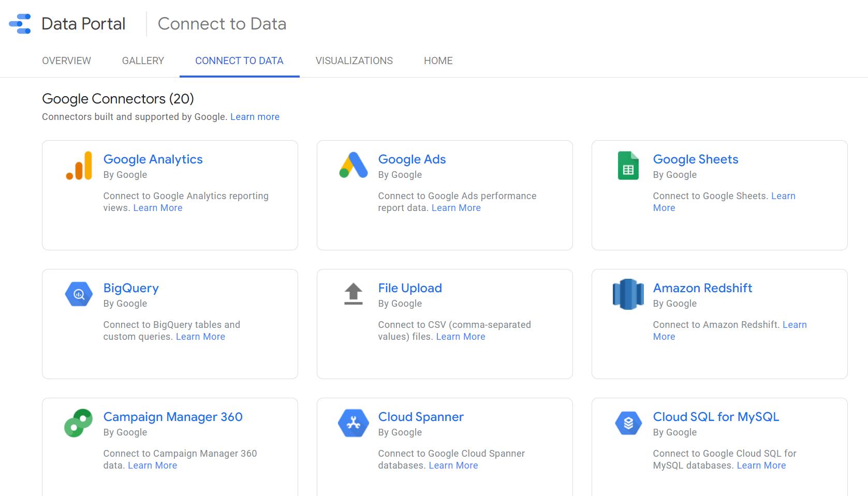Click the green Google Sheets icon
This screenshot has height=496, width=868.
click(x=628, y=166)
